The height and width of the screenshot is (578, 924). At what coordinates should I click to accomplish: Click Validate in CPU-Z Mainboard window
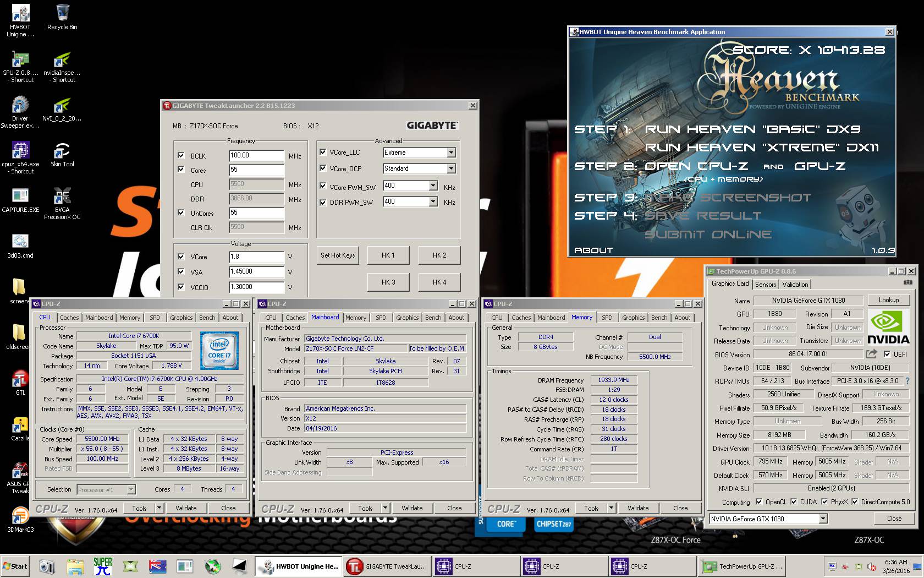[x=412, y=508]
